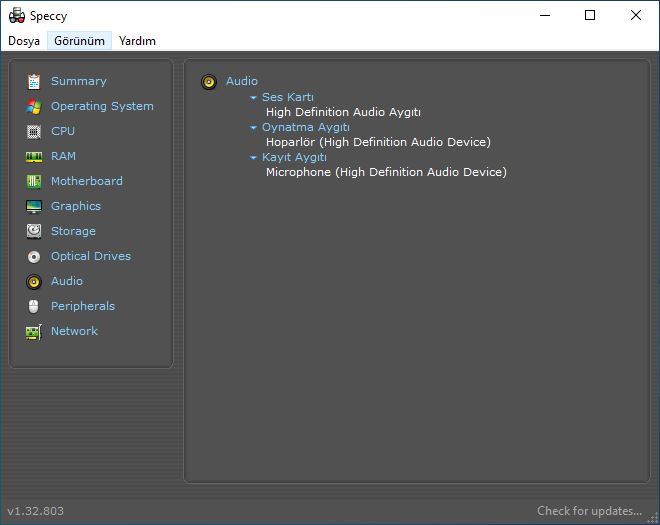Select Microphone (High Definition Audio Device) entry
The image size is (660, 525).
coord(386,172)
